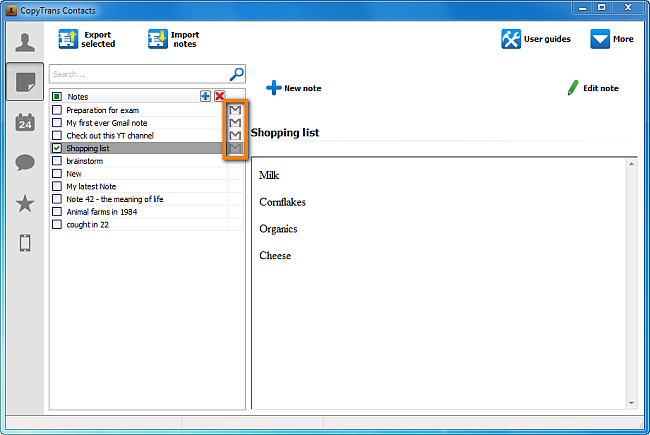Screen dimensions: 650x435
Task: Click the Export selected icon
Action: [x=68, y=39]
